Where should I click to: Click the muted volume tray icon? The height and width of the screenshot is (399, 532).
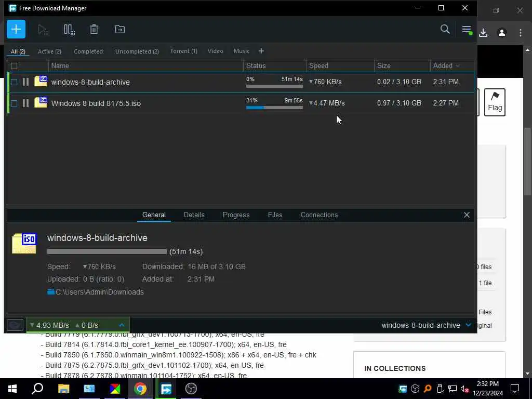pos(465,389)
